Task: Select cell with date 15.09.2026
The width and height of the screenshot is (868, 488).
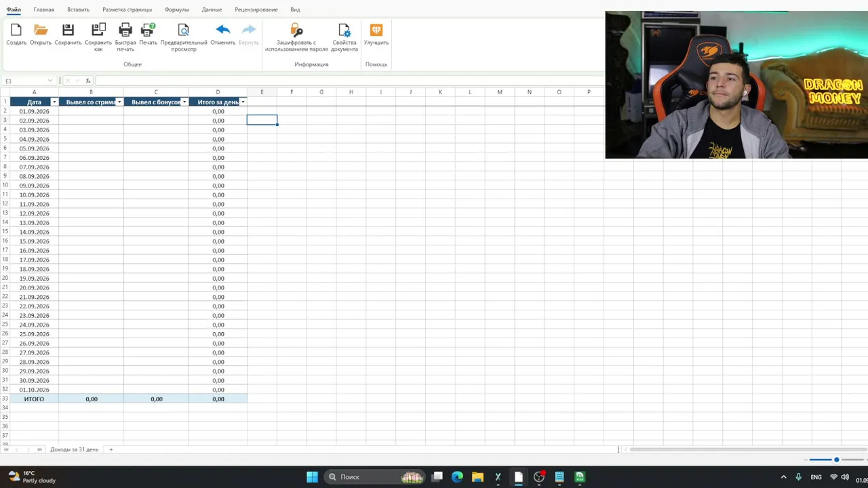Action: point(34,241)
